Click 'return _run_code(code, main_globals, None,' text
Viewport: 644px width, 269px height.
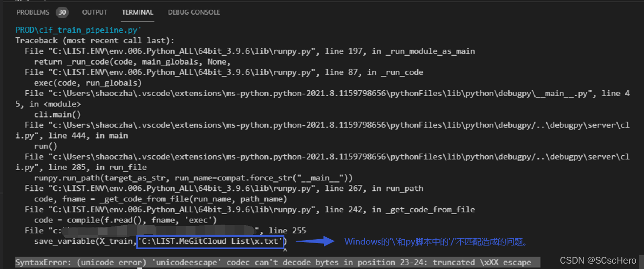[132, 62]
